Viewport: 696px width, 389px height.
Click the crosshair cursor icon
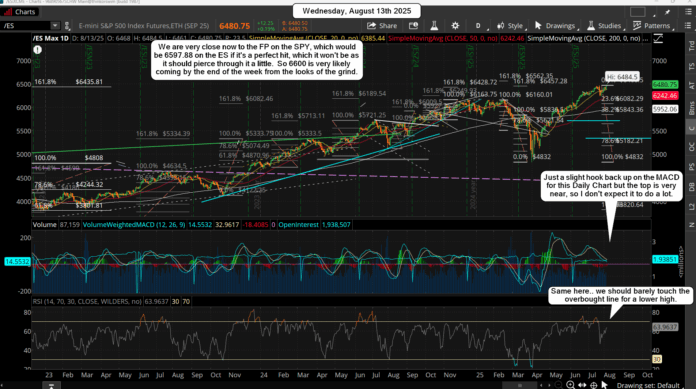coord(593,385)
